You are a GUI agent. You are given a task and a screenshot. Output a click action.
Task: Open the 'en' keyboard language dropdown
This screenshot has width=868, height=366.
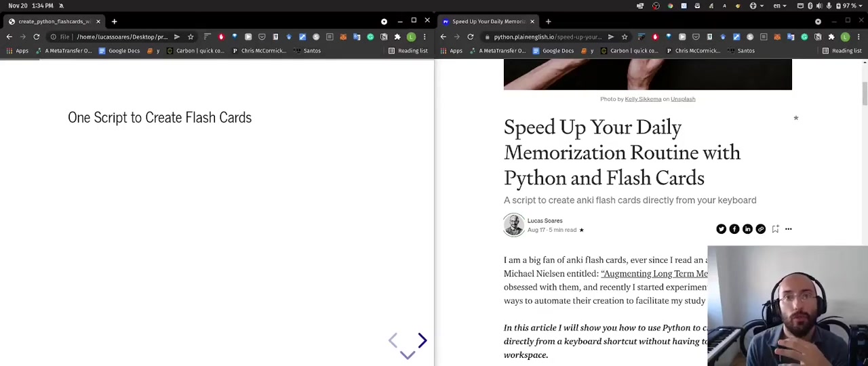pos(780,5)
